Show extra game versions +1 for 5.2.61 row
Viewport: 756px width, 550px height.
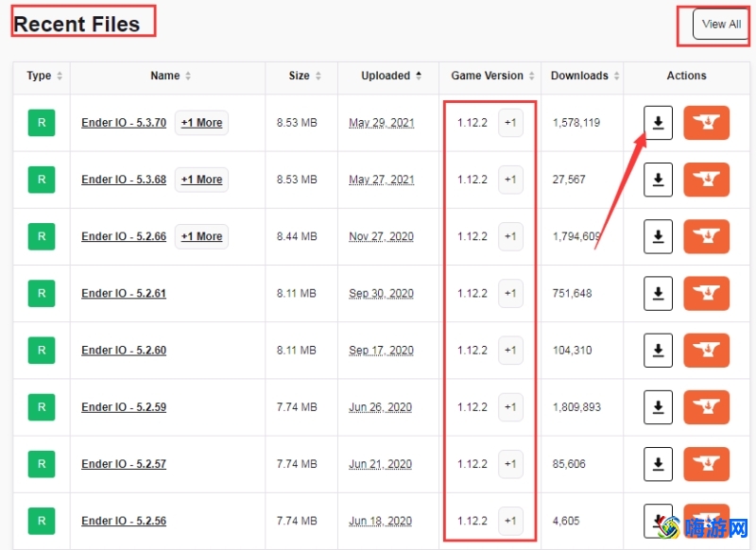coord(510,294)
